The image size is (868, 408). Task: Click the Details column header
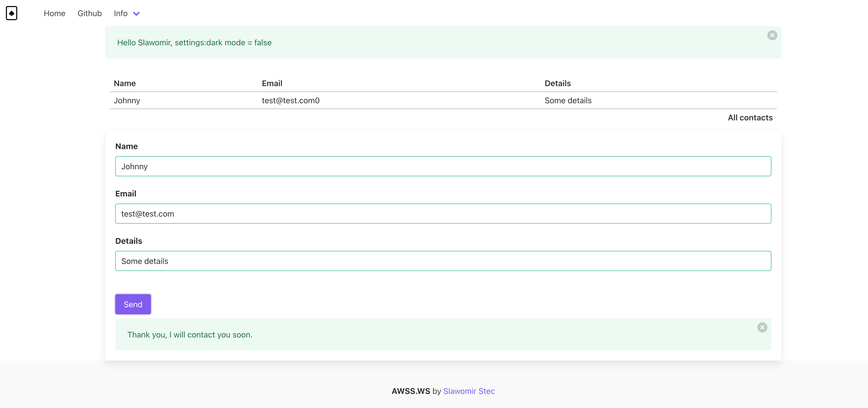click(x=557, y=83)
